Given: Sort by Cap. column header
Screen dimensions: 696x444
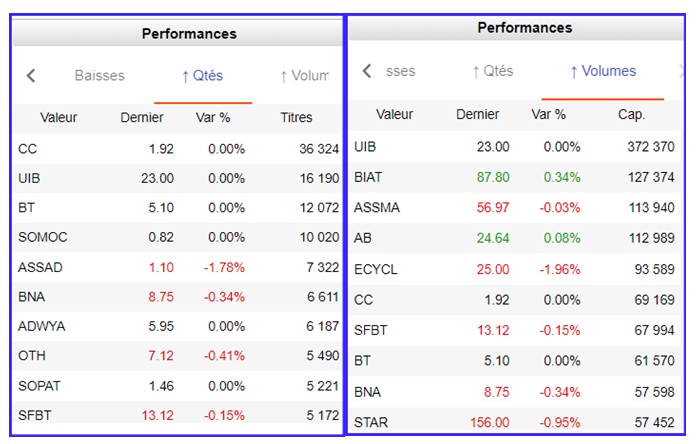Looking at the screenshot, I should pyautogui.click(x=631, y=115).
